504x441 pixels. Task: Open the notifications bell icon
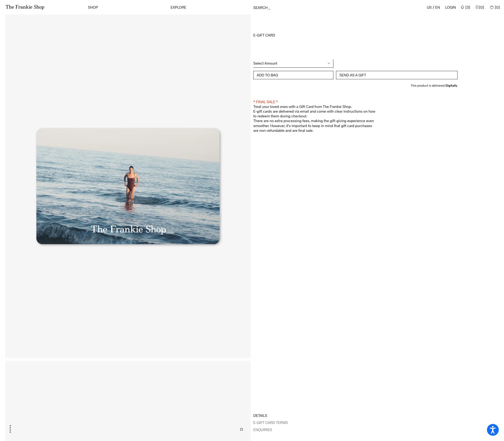coord(465,7)
